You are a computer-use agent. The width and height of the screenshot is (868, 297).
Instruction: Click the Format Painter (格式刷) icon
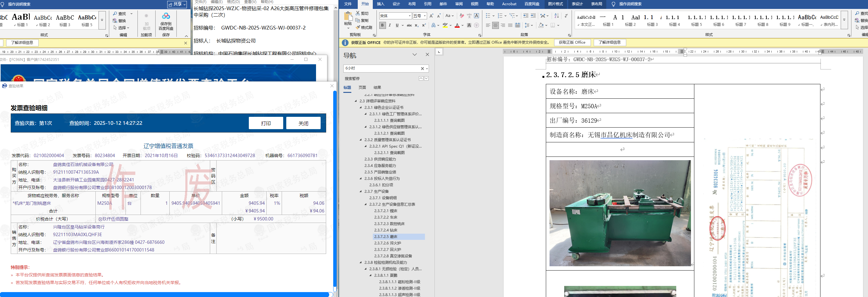click(358, 27)
